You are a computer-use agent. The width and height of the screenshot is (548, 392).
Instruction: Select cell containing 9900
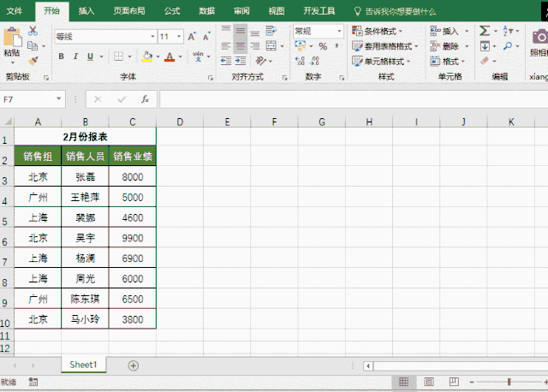point(133,238)
